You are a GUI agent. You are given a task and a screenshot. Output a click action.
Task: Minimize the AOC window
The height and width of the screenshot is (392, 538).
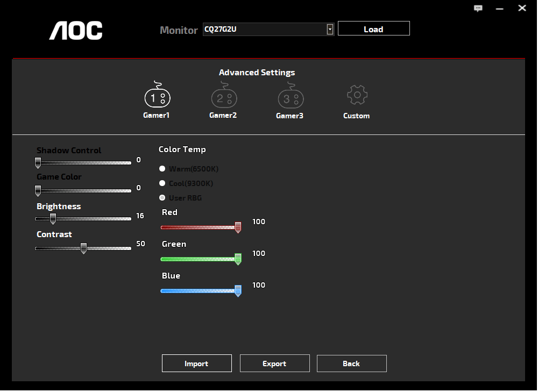[x=500, y=8]
